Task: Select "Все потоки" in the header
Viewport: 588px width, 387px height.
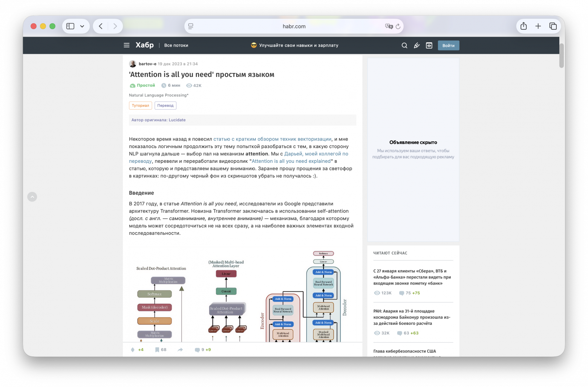Action: [176, 45]
